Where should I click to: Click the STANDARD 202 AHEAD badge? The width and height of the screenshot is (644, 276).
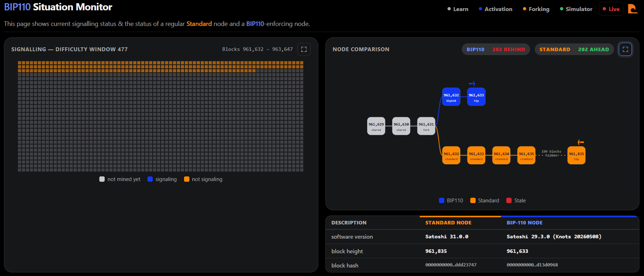pos(574,49)
